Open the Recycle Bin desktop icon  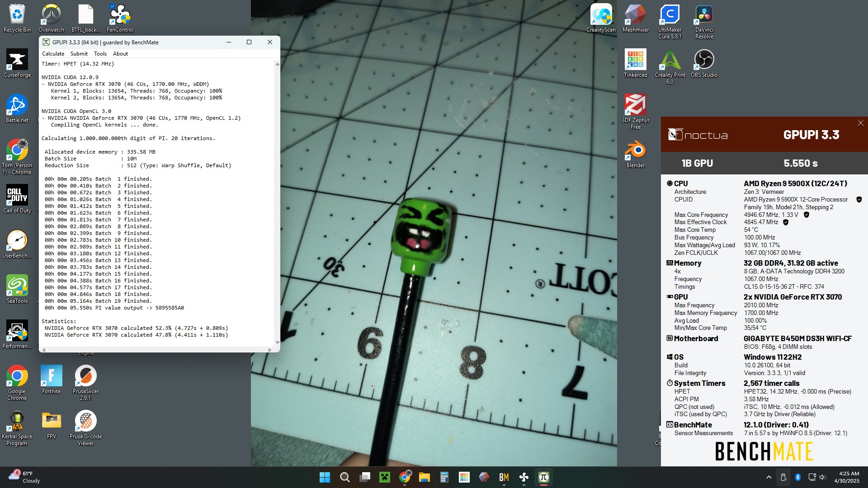click(x=17, y=18)
